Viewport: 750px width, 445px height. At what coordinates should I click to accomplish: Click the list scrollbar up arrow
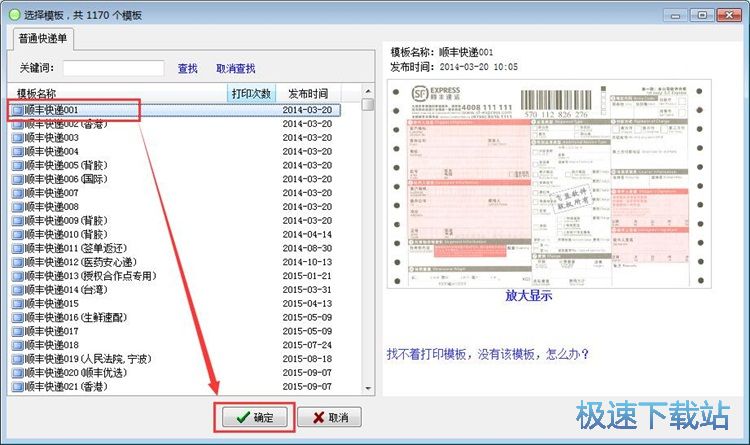[368, 91]
